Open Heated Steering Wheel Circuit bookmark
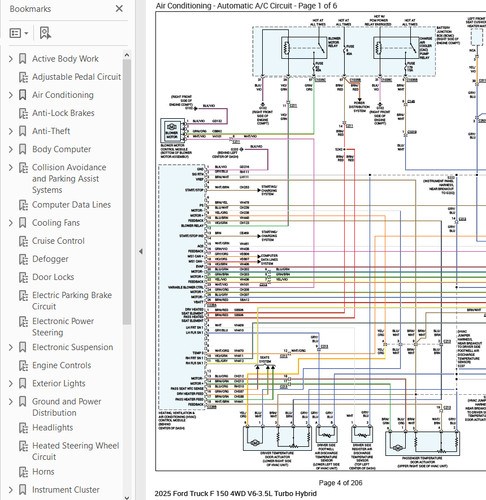 click(x=76, y=451)
